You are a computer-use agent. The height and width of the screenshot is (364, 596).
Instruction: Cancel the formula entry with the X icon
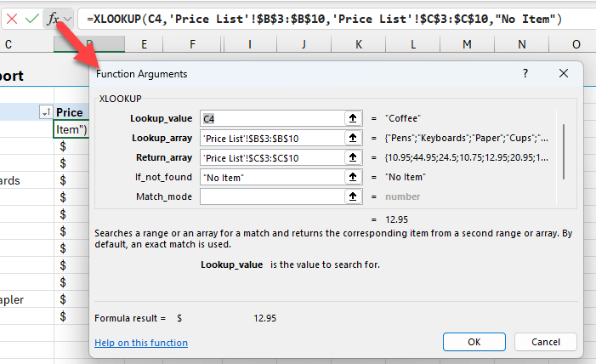(x=12, y=19)
